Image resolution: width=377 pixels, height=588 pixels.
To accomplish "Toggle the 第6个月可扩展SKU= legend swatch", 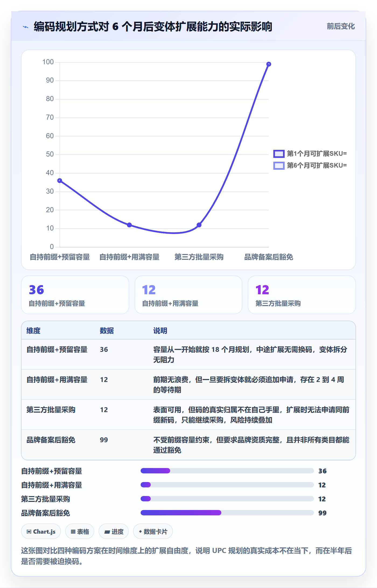I will tap(279, 165).
